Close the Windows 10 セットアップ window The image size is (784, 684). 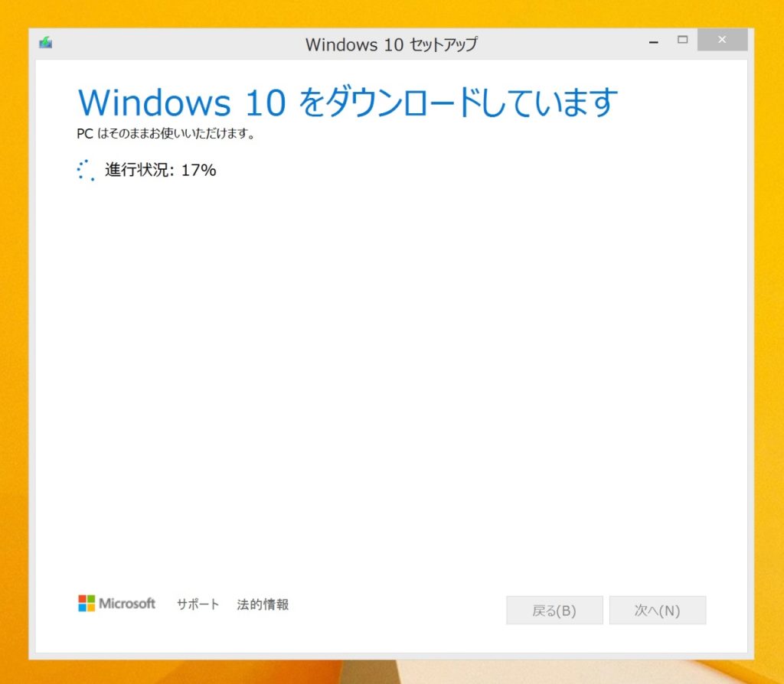point(722,40)
